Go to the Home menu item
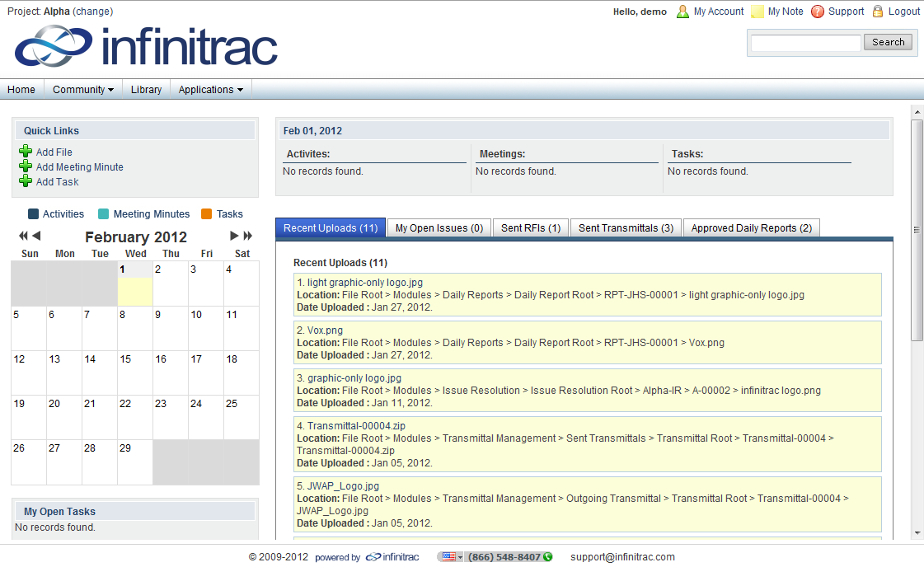Image resolution: width=924 pixels, height=567 pixels. coord(21,90)
